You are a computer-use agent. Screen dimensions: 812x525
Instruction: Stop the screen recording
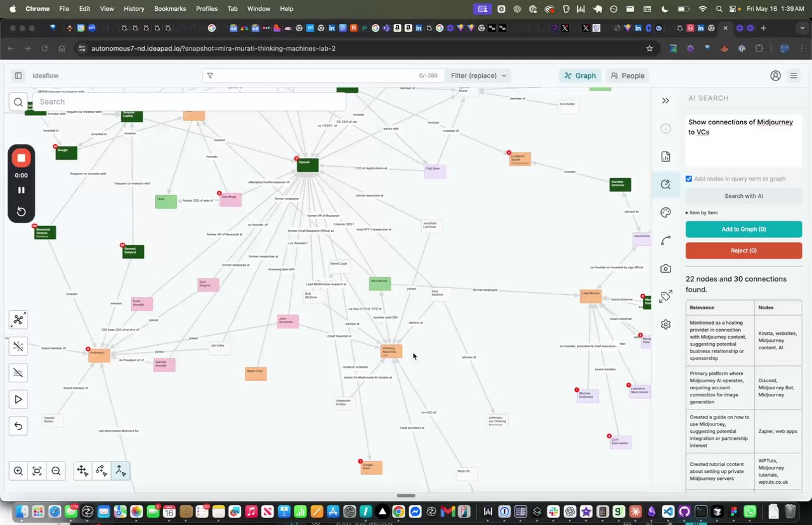[21, 158]
